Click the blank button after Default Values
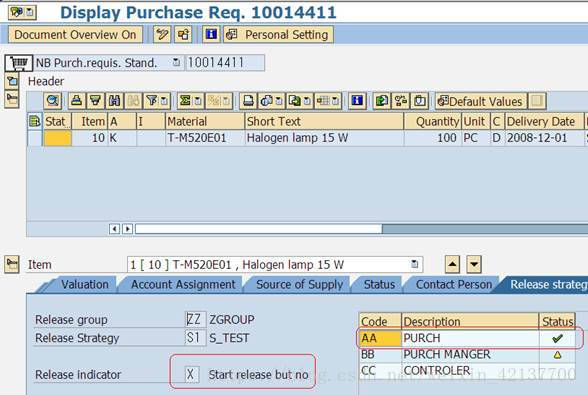This screenshot has width=588, height=395. click(x=537, y=101)
